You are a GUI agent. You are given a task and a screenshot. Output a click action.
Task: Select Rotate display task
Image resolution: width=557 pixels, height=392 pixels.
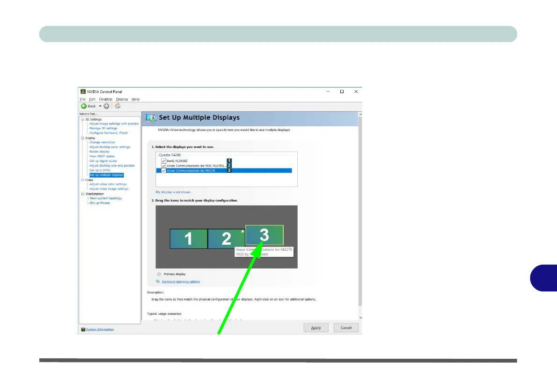pyautogui.click(x=99, y=152)
